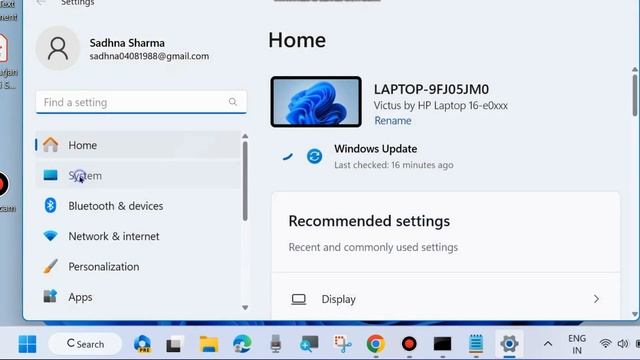Open the magnifier monitor taskbar app
The image size is (640, 360).
point(309,344)
